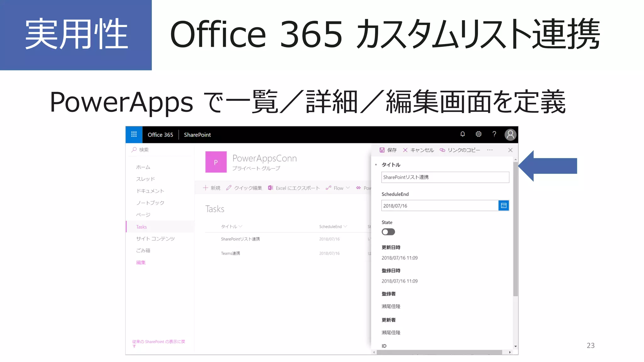Click 瀬尾佳隆 under 登録者

(391, 306)
